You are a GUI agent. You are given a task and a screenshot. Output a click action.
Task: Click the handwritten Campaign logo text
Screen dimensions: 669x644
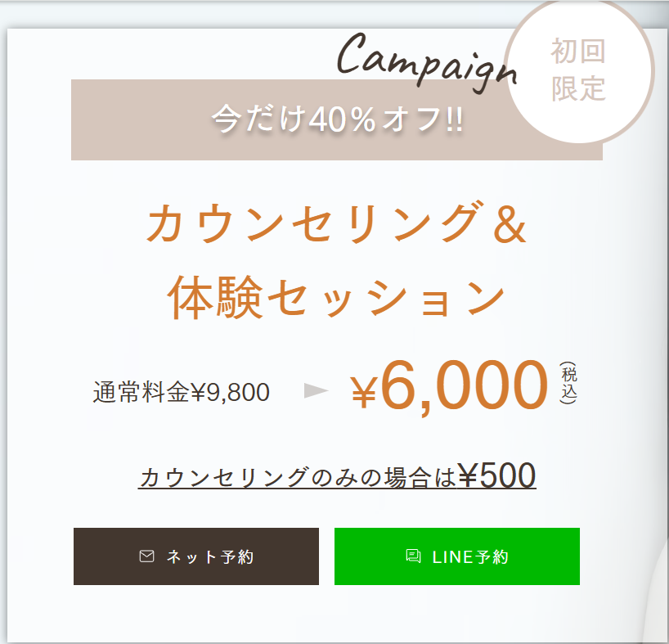pyautogui.click(x=427, y=58)
